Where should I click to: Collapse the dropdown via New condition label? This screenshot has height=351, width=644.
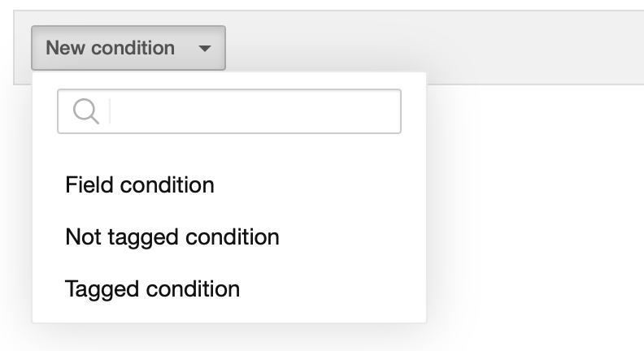click(x=110, y=48)
